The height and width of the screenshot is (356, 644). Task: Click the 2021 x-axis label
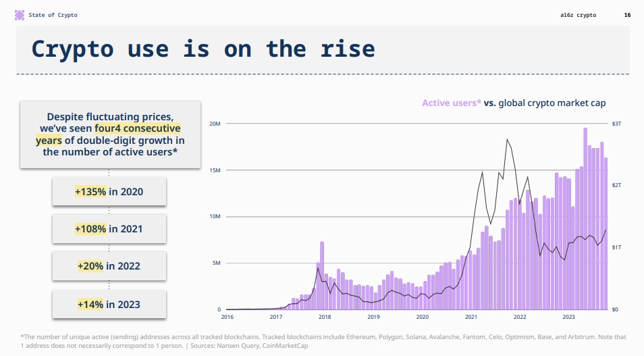pos(471,317)
